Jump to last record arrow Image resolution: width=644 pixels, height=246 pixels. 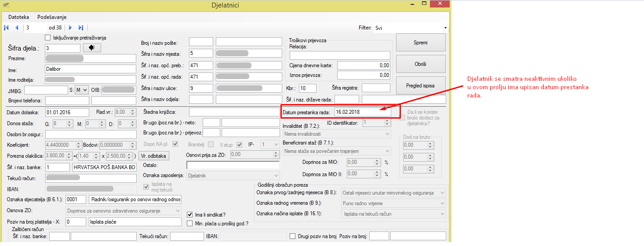click(81, 28)
